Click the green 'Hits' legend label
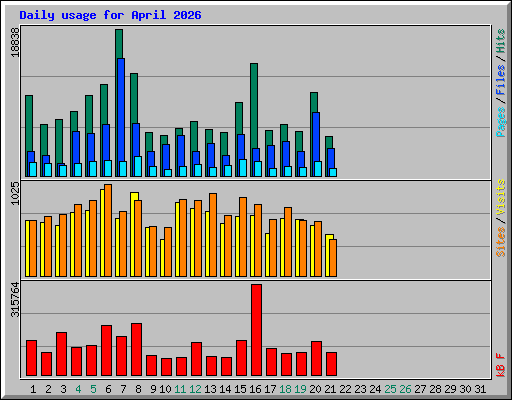This screenshot has width=512, height=400. pyautogui.click(x=501, y=41)
